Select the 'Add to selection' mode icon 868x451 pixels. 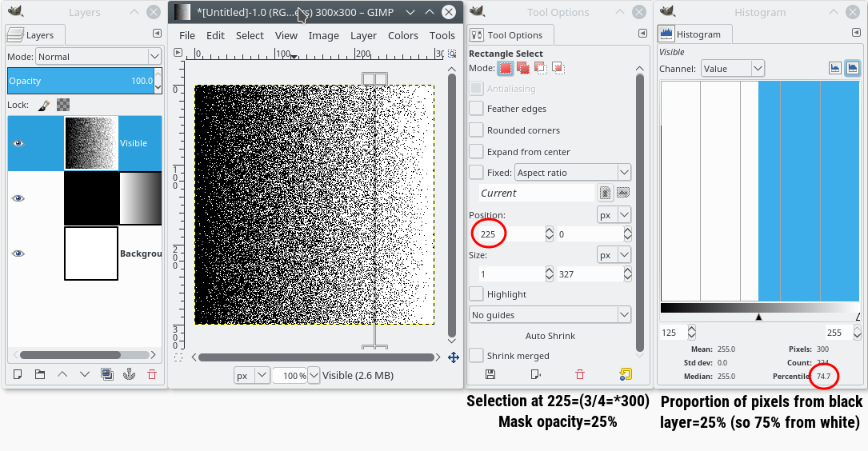[x=523, y=68]
